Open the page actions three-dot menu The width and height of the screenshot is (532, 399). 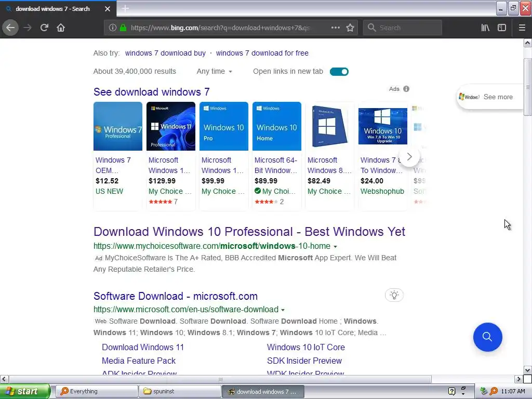coord(335,28)
